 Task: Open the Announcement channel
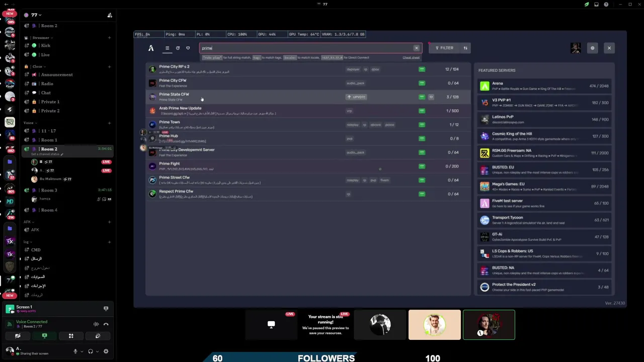tap(67, 75)
